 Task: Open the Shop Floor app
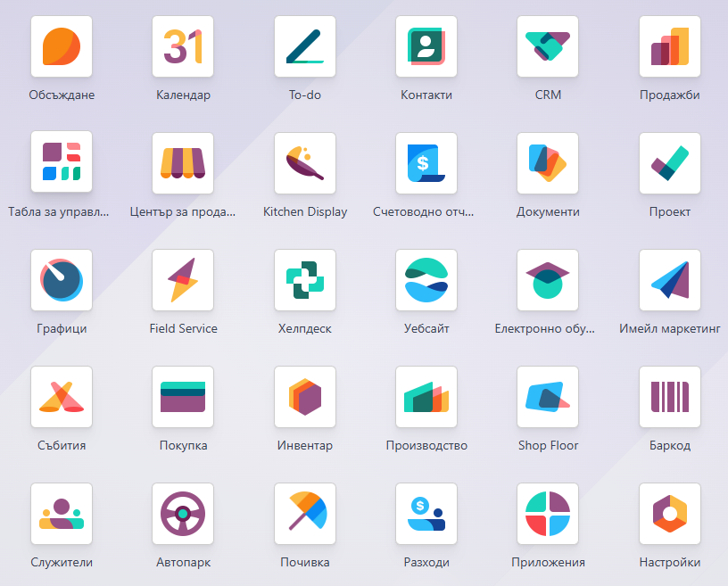548,397
